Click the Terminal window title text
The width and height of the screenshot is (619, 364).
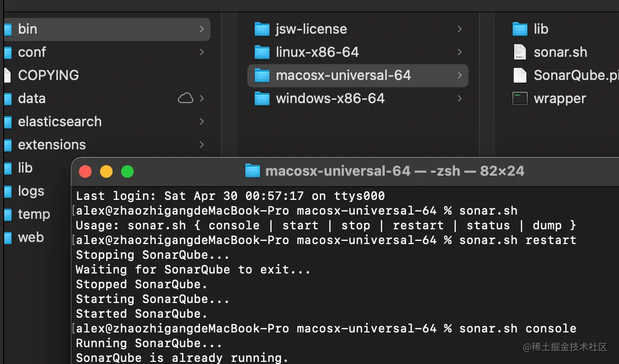(x=395, y=171)
